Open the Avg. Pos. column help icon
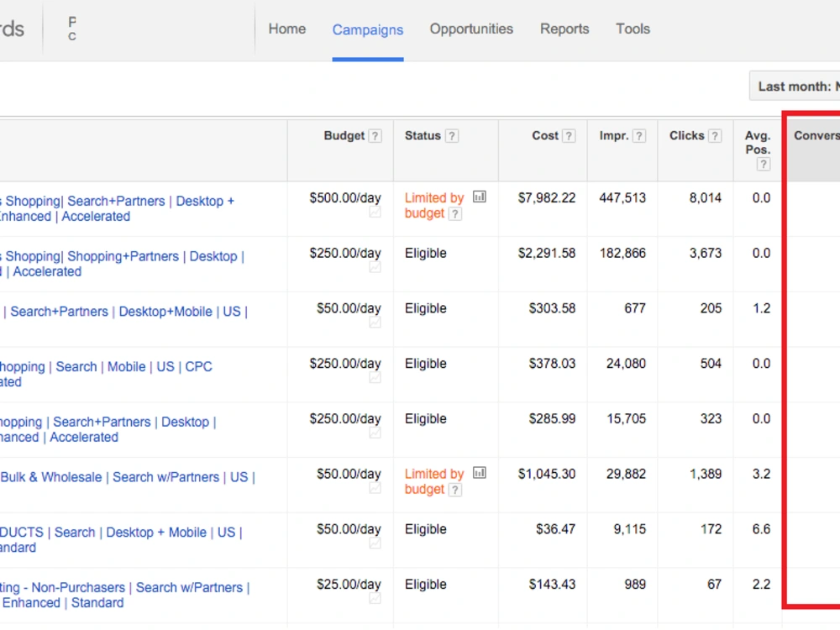840x630 pixels. click(764, 165)
